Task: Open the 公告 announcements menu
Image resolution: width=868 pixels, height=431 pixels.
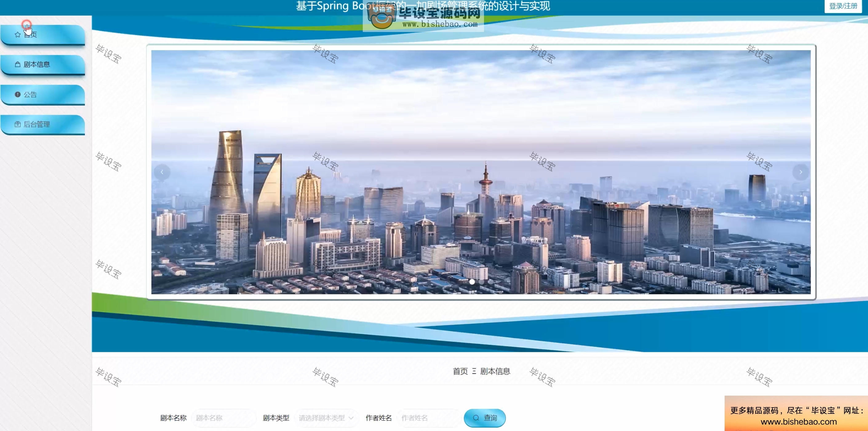Action: coord(42,94)
